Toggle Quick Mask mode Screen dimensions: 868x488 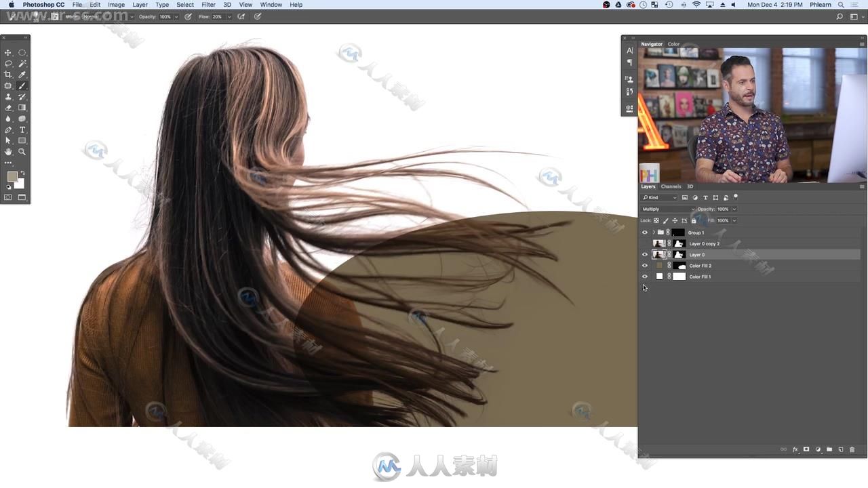(8, 197)
